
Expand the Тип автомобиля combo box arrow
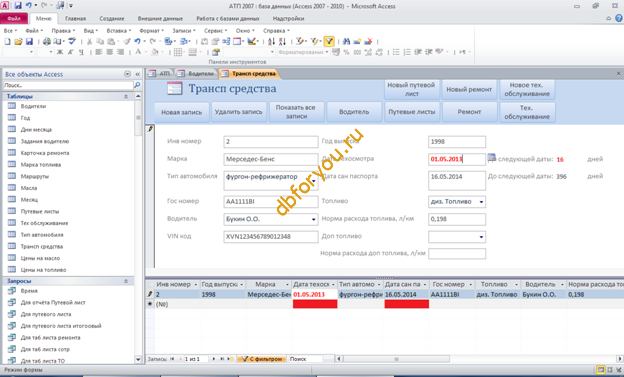[x=314, y=182]
